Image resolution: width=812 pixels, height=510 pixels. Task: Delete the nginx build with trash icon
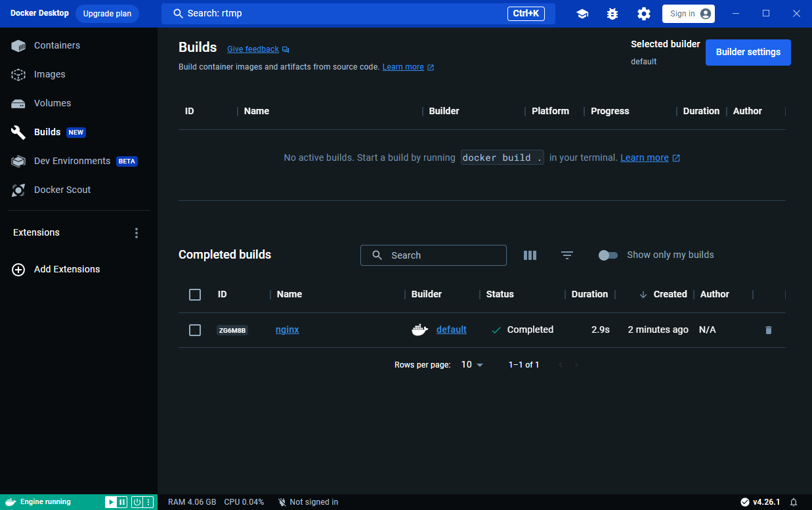click(769, 330)
